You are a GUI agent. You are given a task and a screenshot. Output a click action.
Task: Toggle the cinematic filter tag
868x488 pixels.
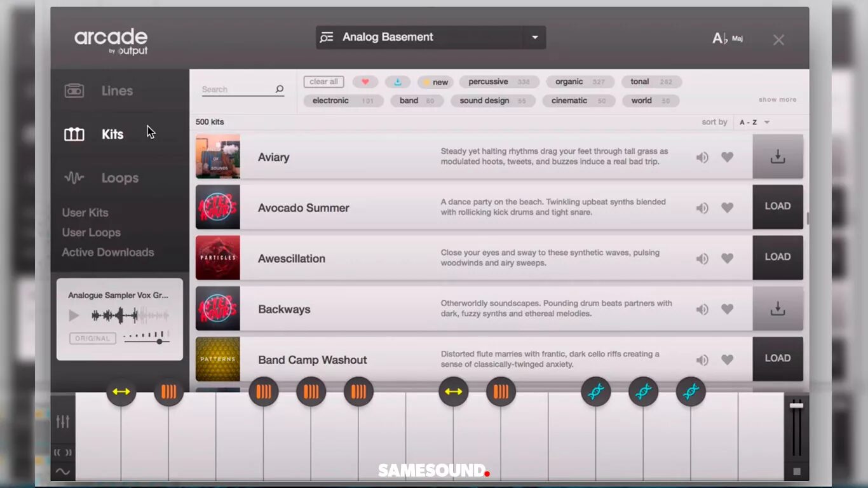pos(578,101)
